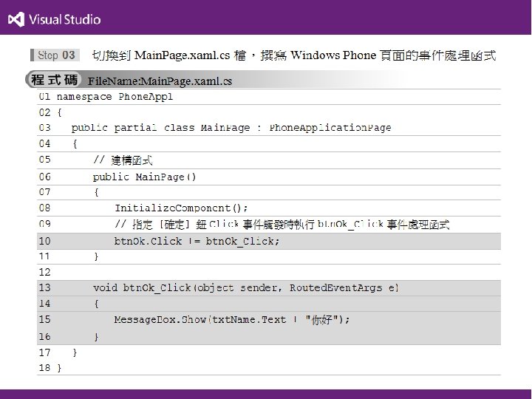
Task: Click the line 09 comment about btnOk_Click
Action: [x=282, y=225]
